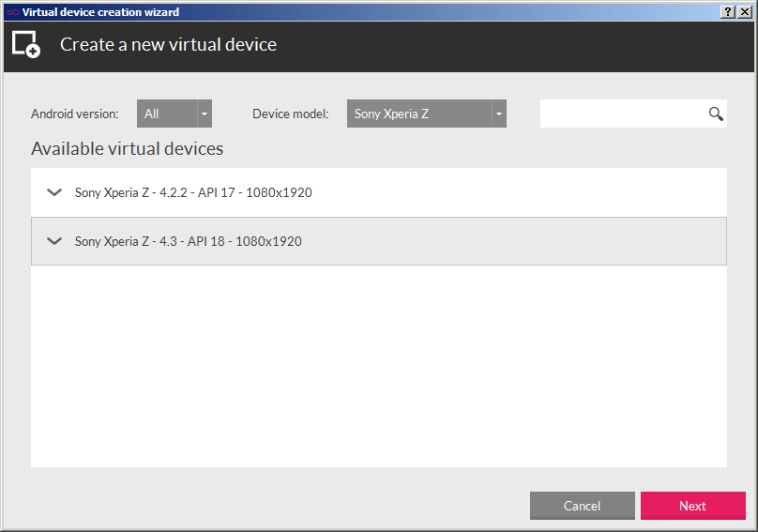Close the Virtual device creation wizard
Screen dimensions: 758x532
pos(745,12)
